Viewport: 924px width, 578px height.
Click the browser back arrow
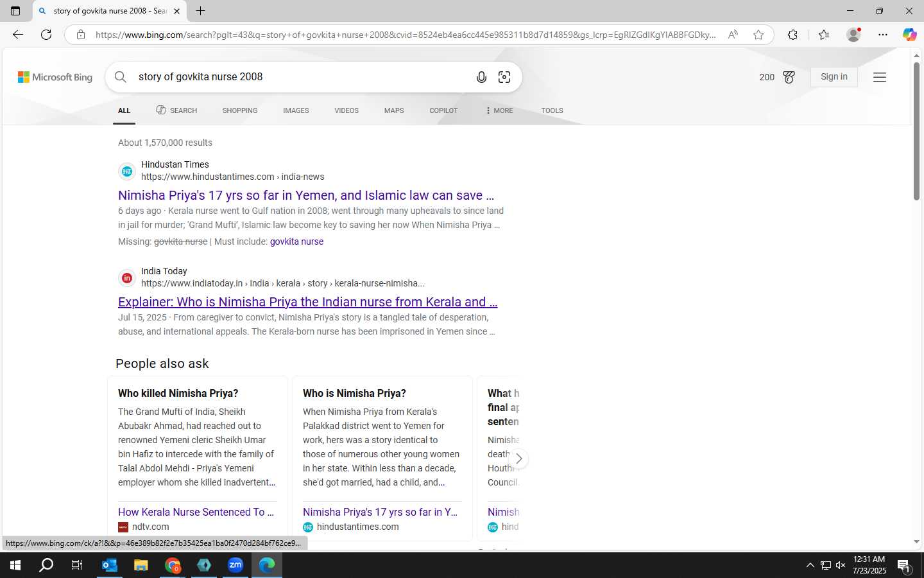pyautogui.click(x=18, y=35)
